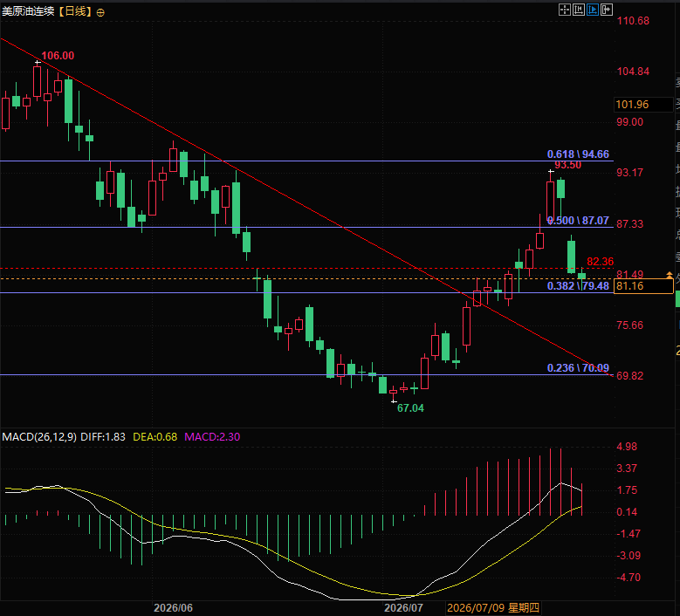Click the DIFF:1.83 indicator value
Screen dimensions: 680x616
tap(103, 436)
